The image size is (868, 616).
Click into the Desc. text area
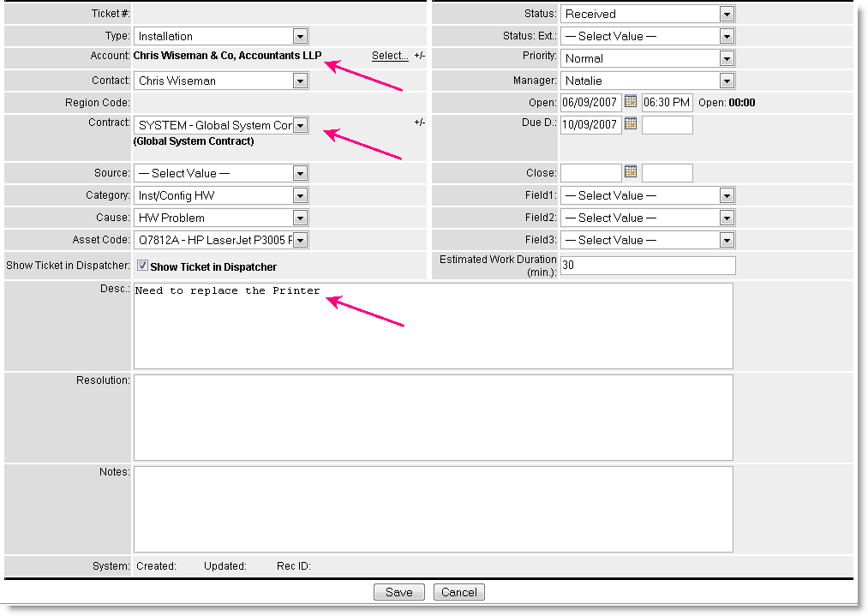tap(433, 326)
